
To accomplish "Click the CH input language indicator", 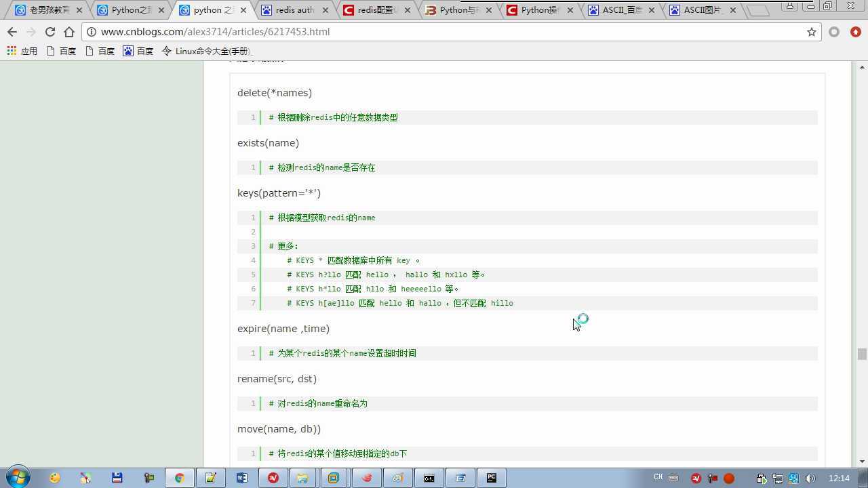I will click(658, 478).
